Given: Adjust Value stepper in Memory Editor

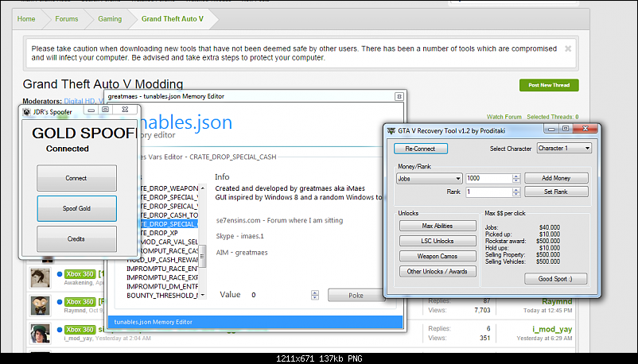Looking at the screenshot, I should [x=315, y=295].
